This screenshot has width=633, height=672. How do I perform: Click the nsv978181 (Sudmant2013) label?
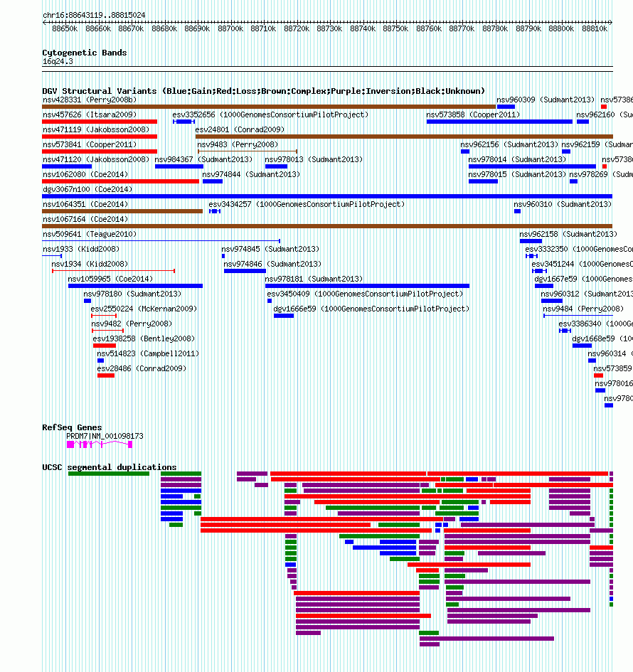pyautogui.click(x=314, y=279)
